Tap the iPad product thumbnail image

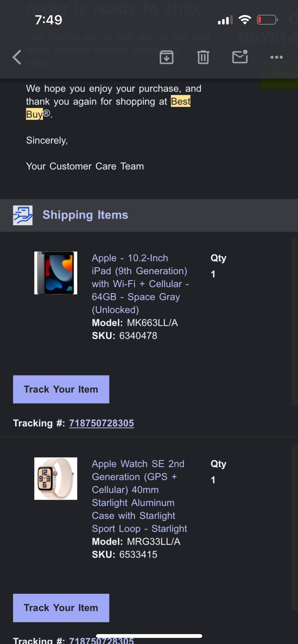(x=56, y=273)
